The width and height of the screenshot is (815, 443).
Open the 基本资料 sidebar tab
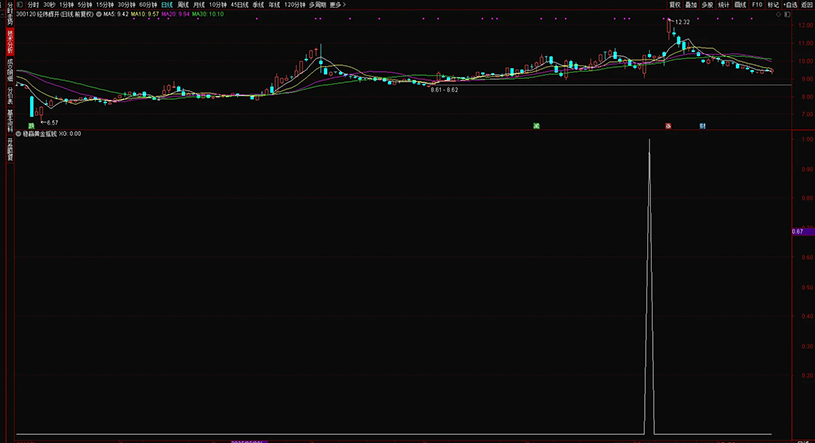[x=10, y=121]
